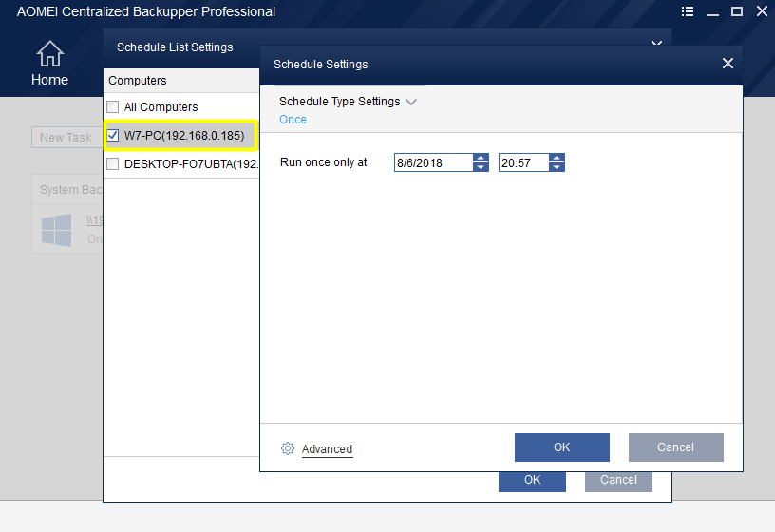Select the W7-PC(192.168.0.185) row text
The width and height of the screenshot is (775, 532).
coord(184,136)
